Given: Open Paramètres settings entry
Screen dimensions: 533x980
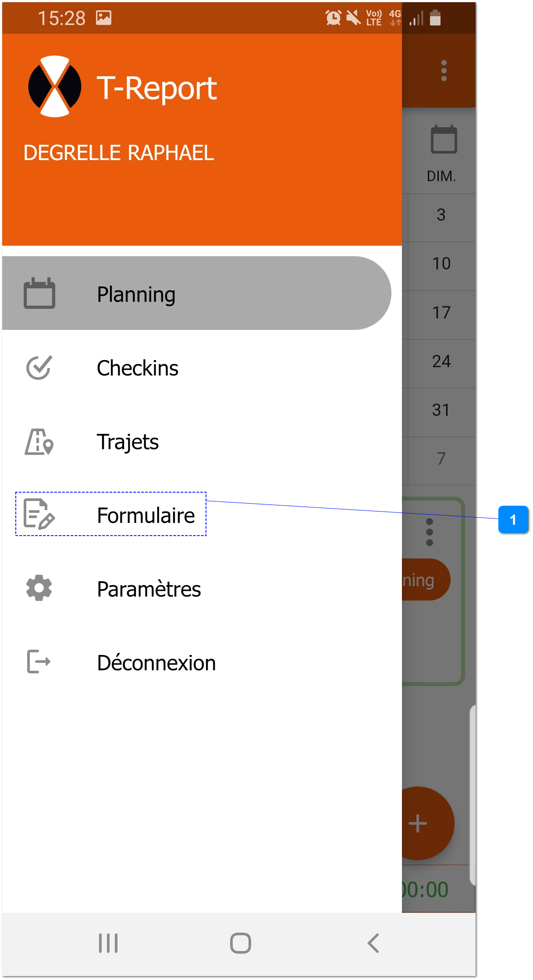Looking at the screenshot, I should (149, 589).
